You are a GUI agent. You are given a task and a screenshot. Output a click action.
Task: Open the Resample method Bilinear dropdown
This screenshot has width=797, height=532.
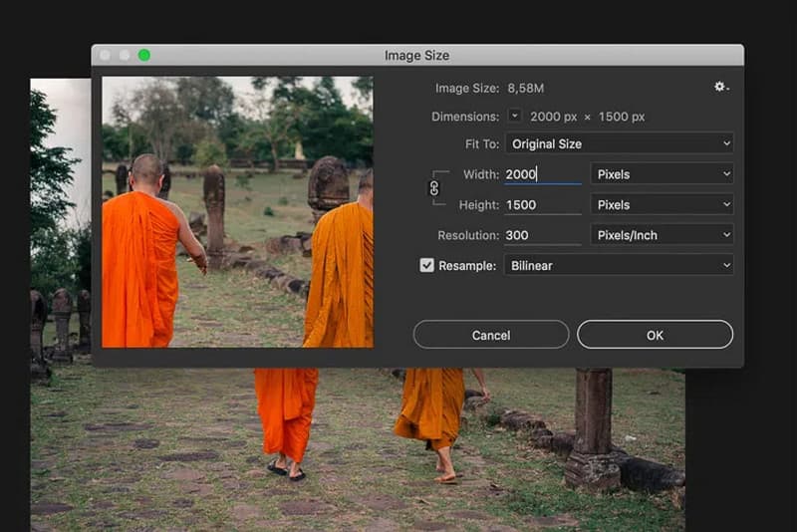[619, 266]
